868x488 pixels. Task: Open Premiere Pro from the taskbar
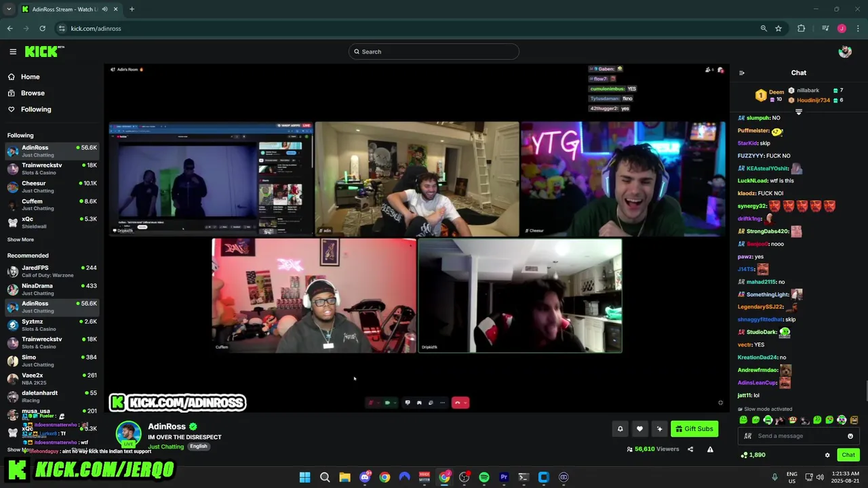[504, 477]
